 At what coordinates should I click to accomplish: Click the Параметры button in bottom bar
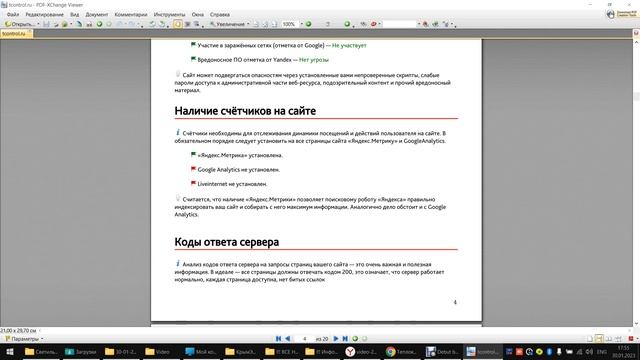[x=22, y=339]
